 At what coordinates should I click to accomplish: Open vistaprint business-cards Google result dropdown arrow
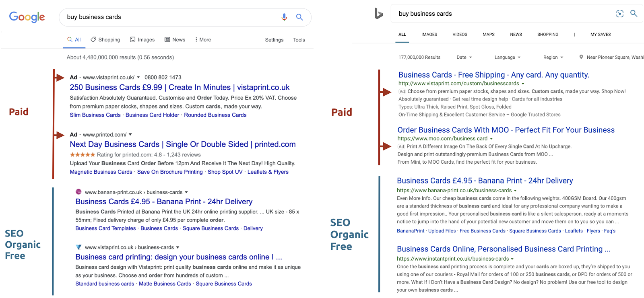coord(178,247)
